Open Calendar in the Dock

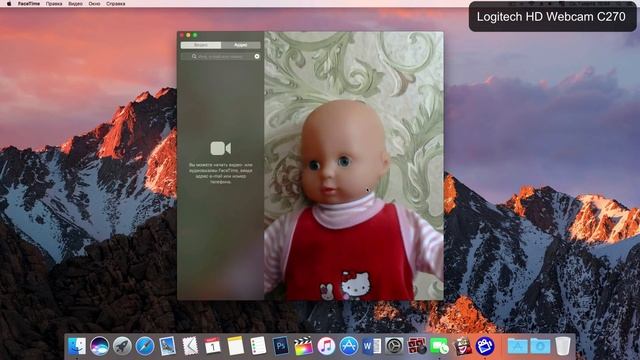tap(212, 346)
